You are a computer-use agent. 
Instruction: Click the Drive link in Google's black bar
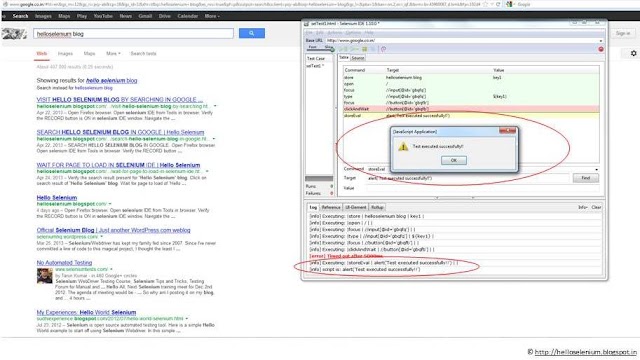tap(164, 16)
